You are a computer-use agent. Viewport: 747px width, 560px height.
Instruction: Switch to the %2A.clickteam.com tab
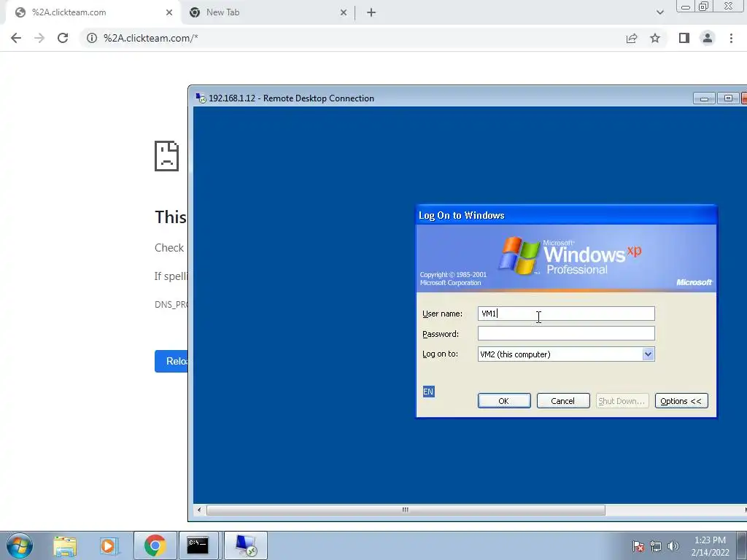(90, 12)
